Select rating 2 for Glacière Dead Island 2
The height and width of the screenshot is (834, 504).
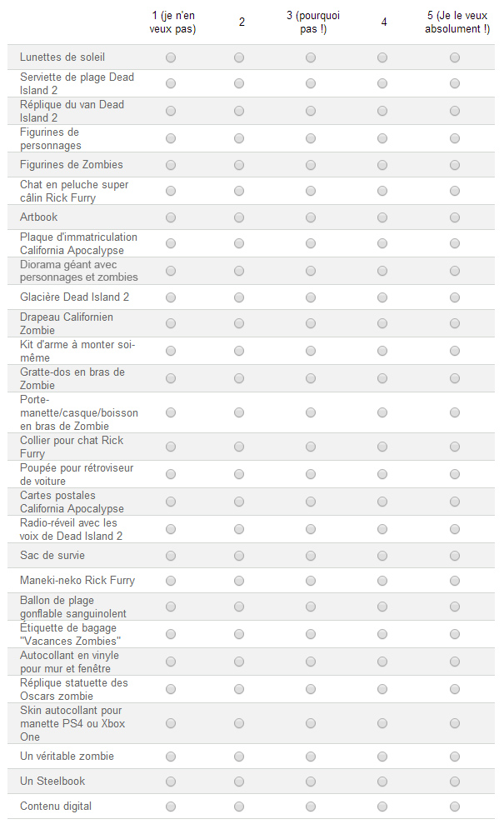point(239,297)
